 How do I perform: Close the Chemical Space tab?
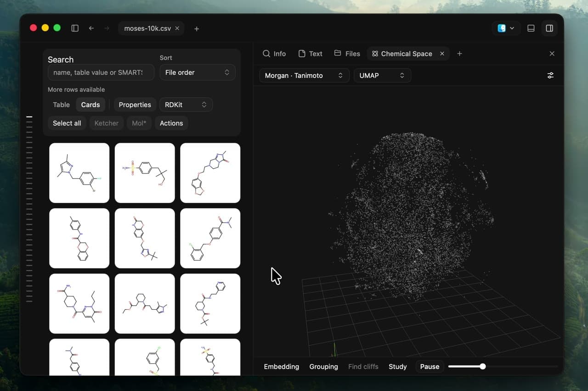coord(442,54)
